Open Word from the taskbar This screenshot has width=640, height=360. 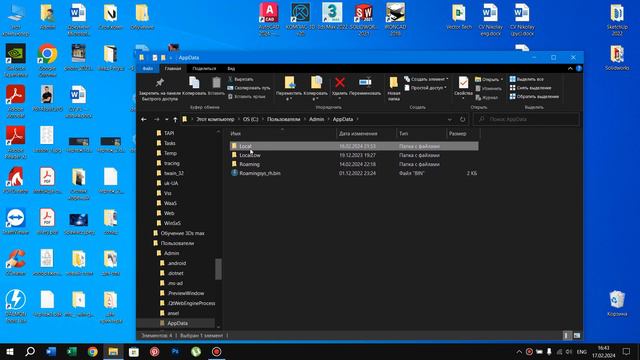tap(51, 352)
